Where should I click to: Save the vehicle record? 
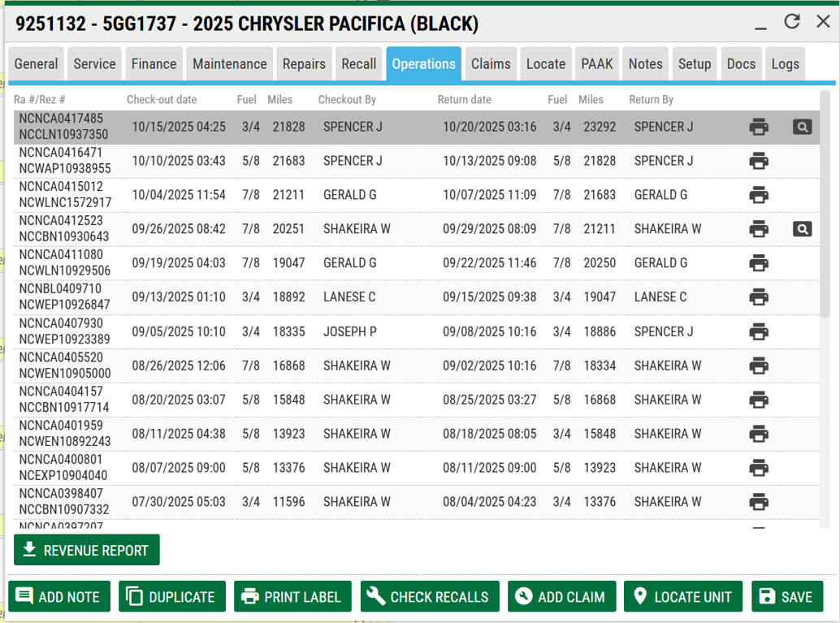(786, 597)
